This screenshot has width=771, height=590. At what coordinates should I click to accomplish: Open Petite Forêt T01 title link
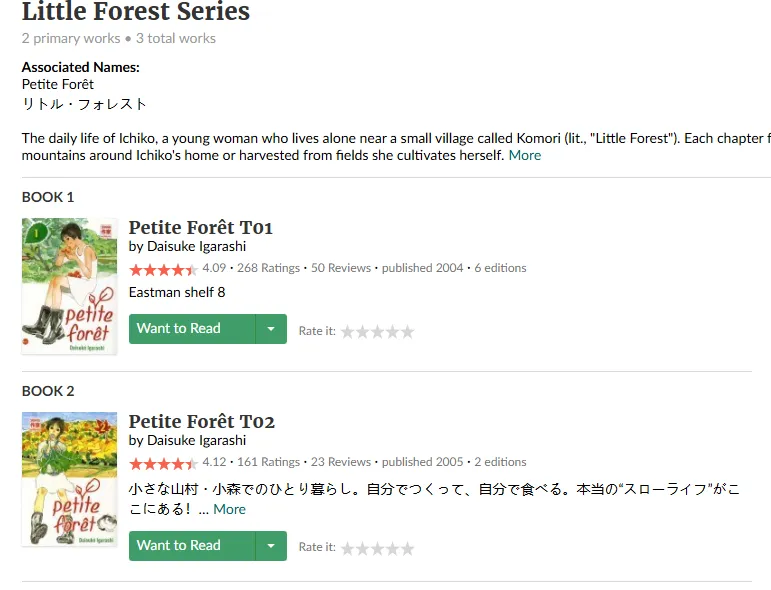[201, 227]
